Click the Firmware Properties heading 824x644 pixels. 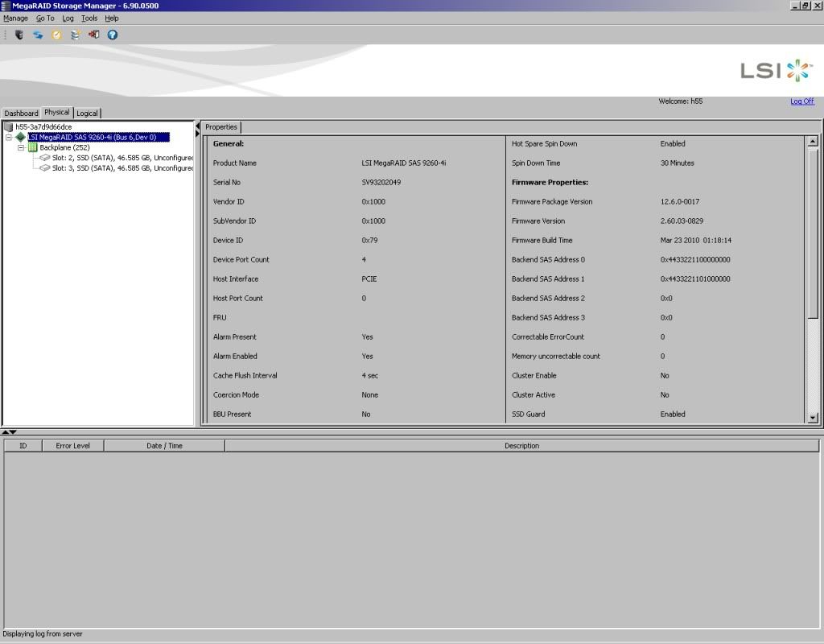pos(550,183)
